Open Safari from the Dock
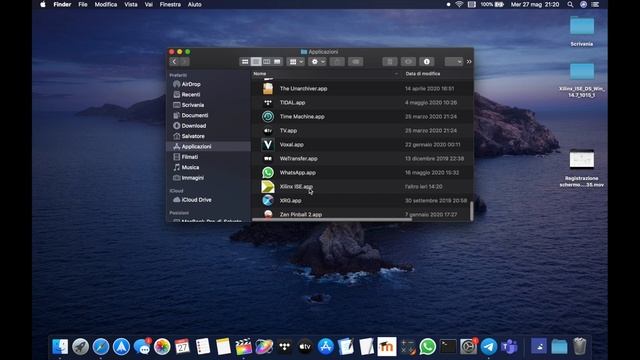This screenshot has width=640, height=360. (101, 347)
